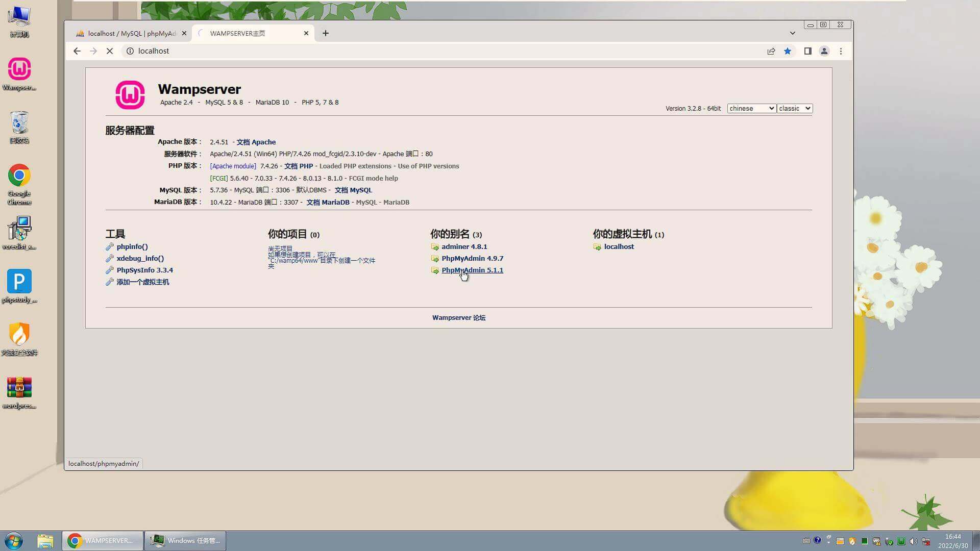Image resolution: width=980 pixels, height=551 pixels.
Task: Open the phpinfo() tool link
Action: click(132, 247)
